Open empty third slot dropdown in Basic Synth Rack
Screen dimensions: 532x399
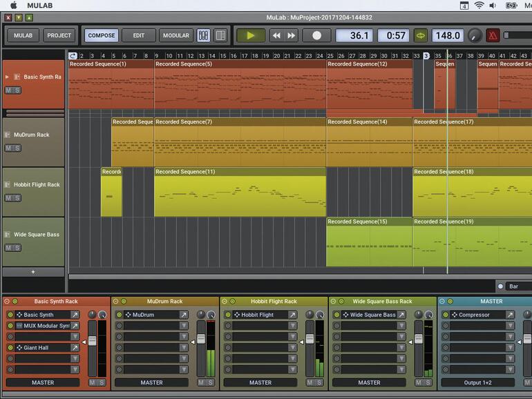point(75,337)
